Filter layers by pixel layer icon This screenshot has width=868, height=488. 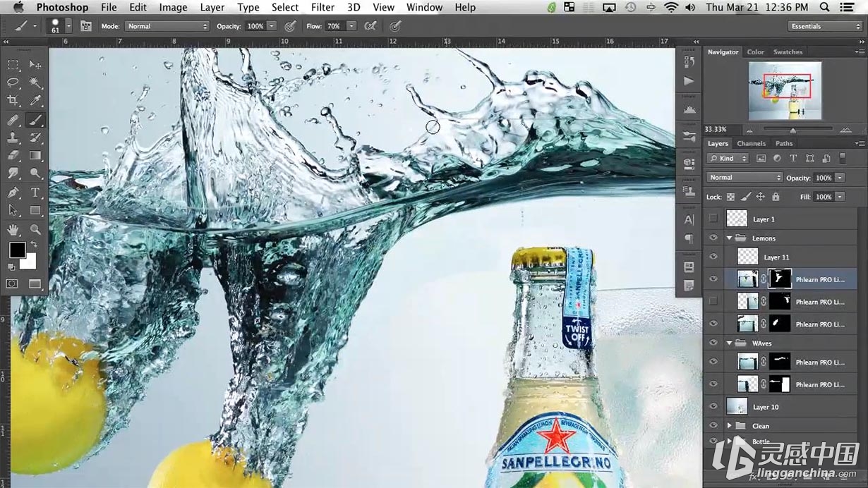(x=761, y=159)
